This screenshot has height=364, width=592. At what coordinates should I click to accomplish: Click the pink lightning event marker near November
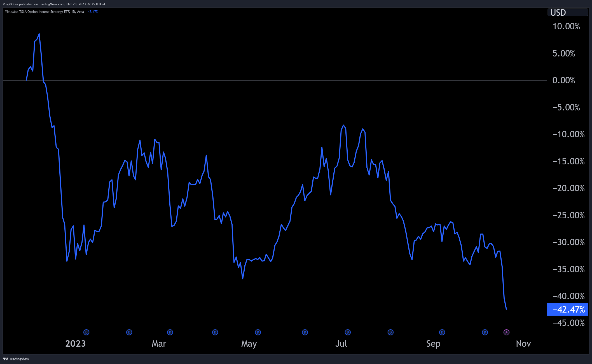[507, 332]
